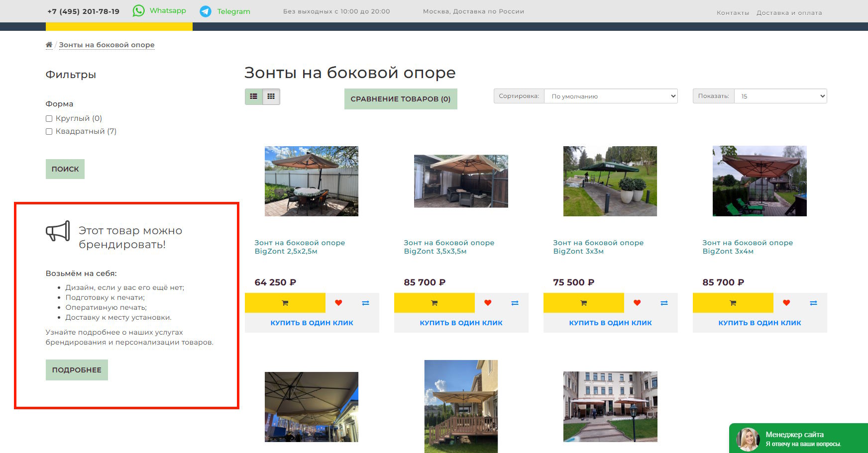The image size is (868, 453).
Task: Enable the Круглый shape filter
Action: tap(49, 118)
